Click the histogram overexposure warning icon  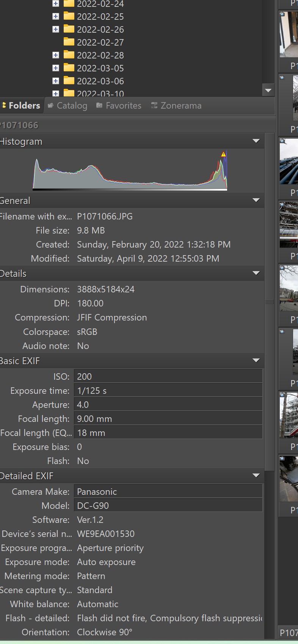[x=223, y=154]
